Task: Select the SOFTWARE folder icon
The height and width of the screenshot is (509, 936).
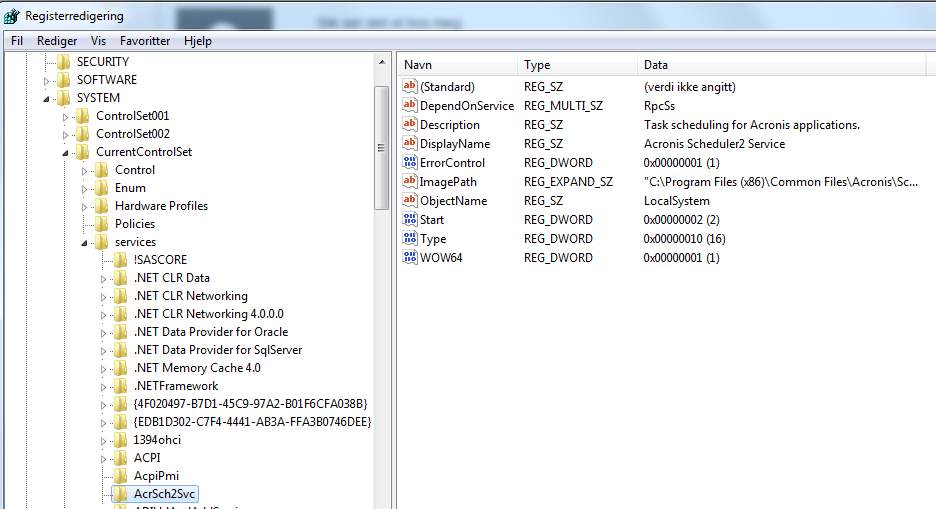Action: click(64, 80)
